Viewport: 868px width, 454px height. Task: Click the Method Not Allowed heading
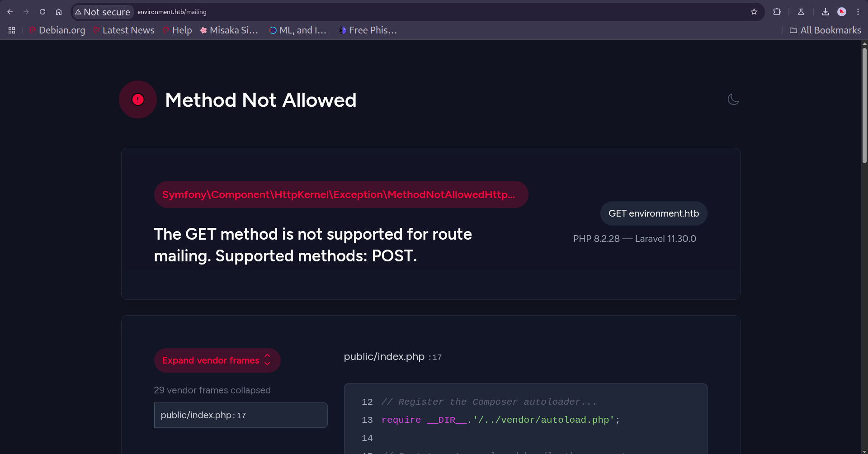click(x=261, y=100)
